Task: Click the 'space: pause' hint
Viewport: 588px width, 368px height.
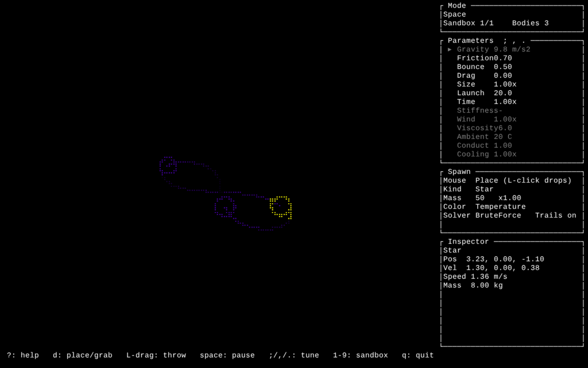Action: (227, 355)
